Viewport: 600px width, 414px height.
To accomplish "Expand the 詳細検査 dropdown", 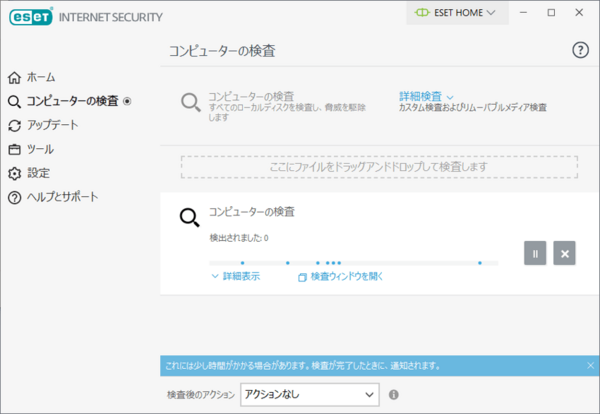I will pos(426,96).
